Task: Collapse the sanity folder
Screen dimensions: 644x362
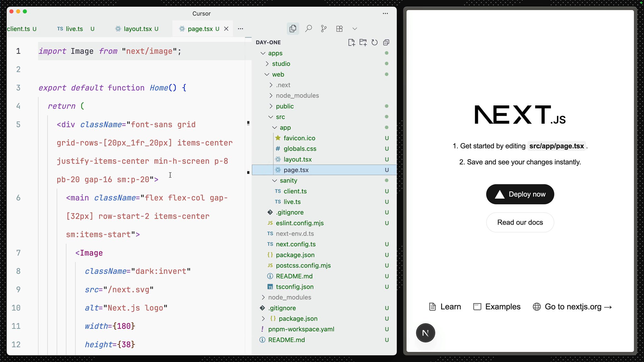Action: point(275,181)
